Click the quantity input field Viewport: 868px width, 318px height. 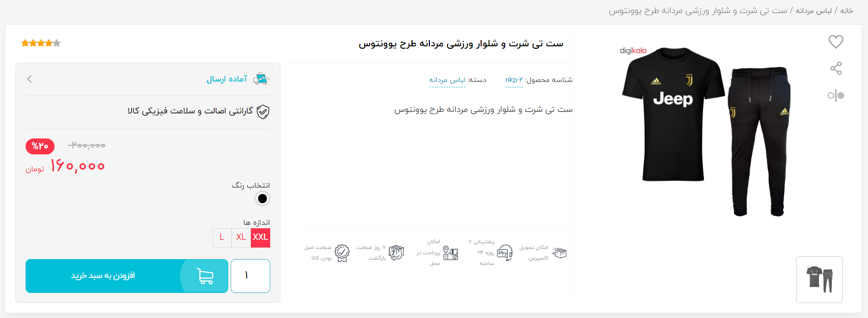point(250,276)
